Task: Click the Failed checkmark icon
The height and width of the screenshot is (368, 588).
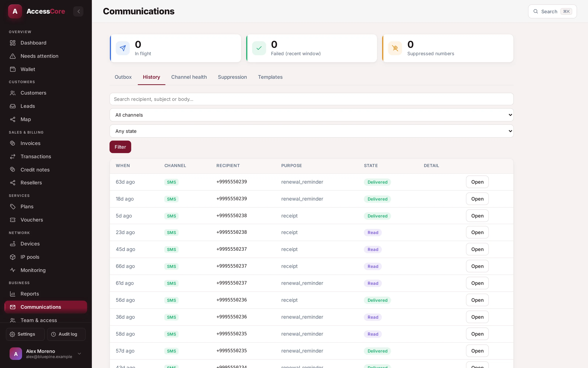Action: click(259, 48)
